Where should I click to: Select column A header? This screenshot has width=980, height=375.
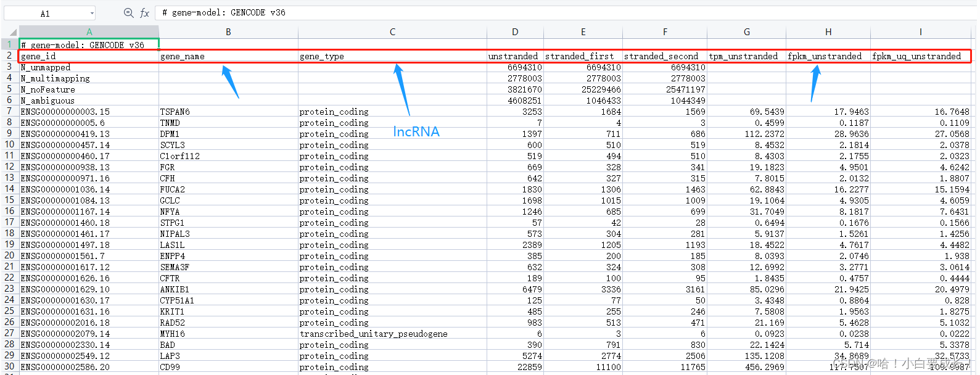coord(89,32)
